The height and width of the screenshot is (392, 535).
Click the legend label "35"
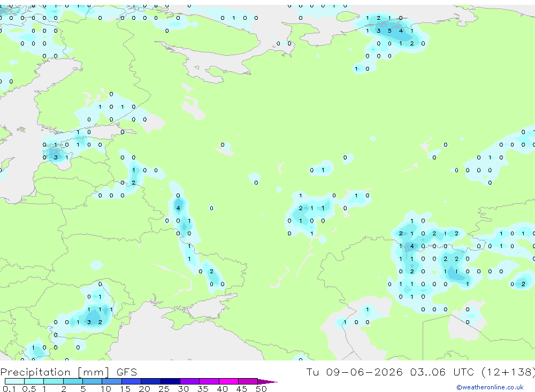click(x=203, y=389)
